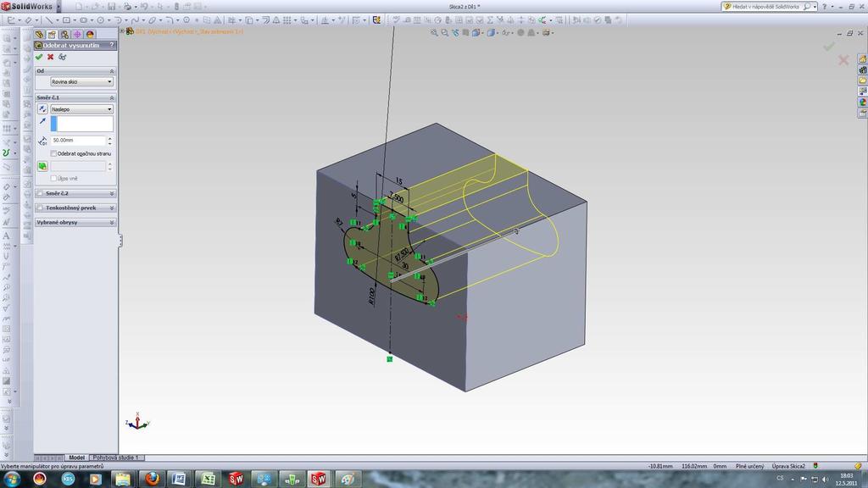This screenshot has width=868, height=488.
Task: Select the Spline sketch tool
Action: [135, 20]
